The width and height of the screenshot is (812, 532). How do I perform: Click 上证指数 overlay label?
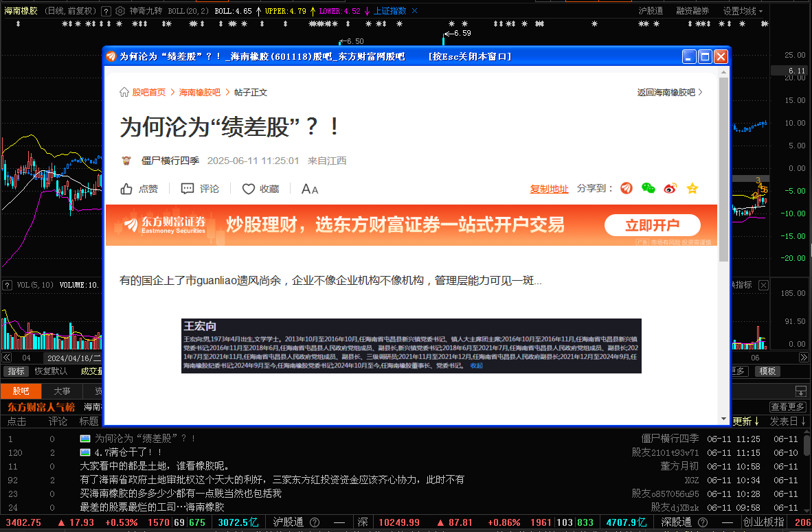pyautogui.click(x=390, y=11)
